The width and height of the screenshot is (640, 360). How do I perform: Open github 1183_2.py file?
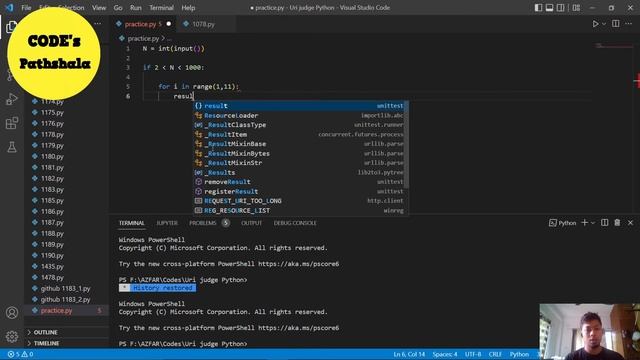click(x=65, y=300)
